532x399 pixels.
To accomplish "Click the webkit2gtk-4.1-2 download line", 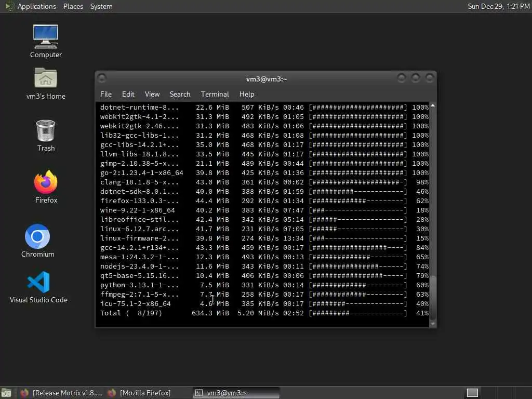I will 264,117.
